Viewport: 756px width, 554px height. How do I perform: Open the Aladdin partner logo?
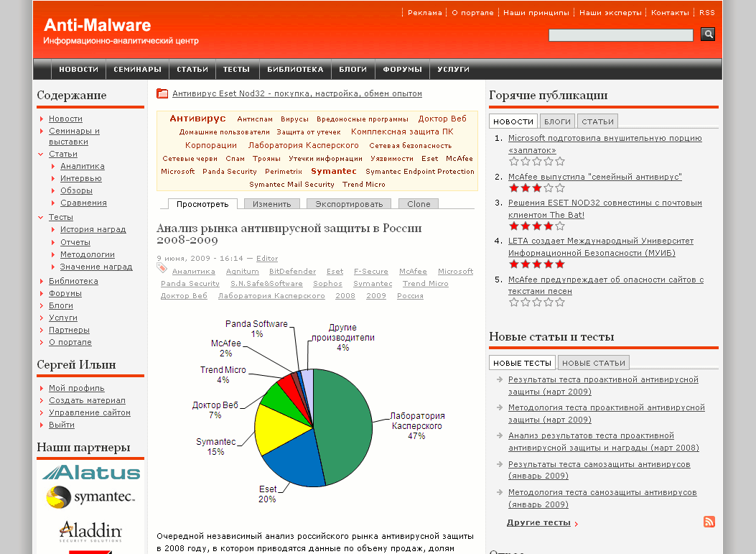click(x=90, y=531)
